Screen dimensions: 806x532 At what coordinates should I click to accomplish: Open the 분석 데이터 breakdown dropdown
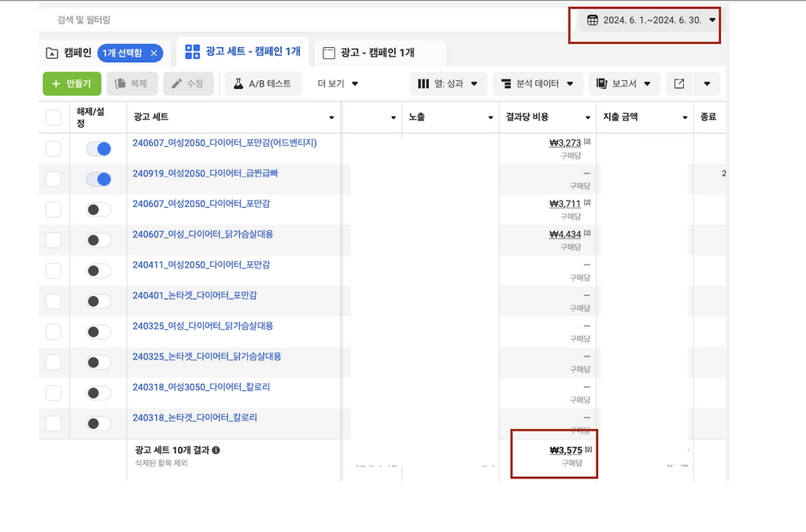(538, 83)
